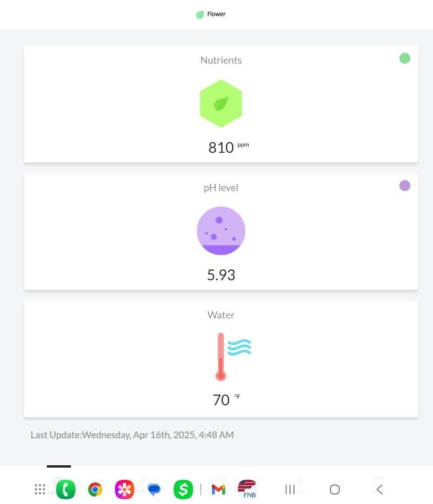
Task: Open the Cash App dollar icon
Action: click(x=183, y=490)
